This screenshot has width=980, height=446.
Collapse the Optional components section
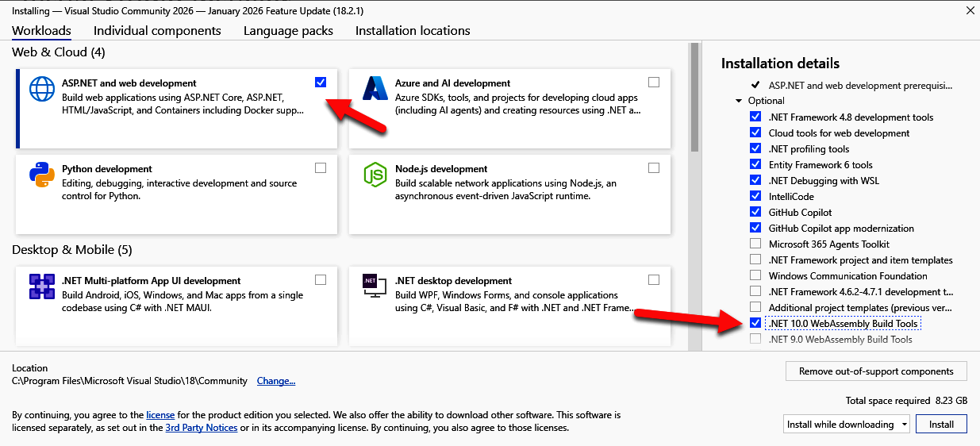739,101
